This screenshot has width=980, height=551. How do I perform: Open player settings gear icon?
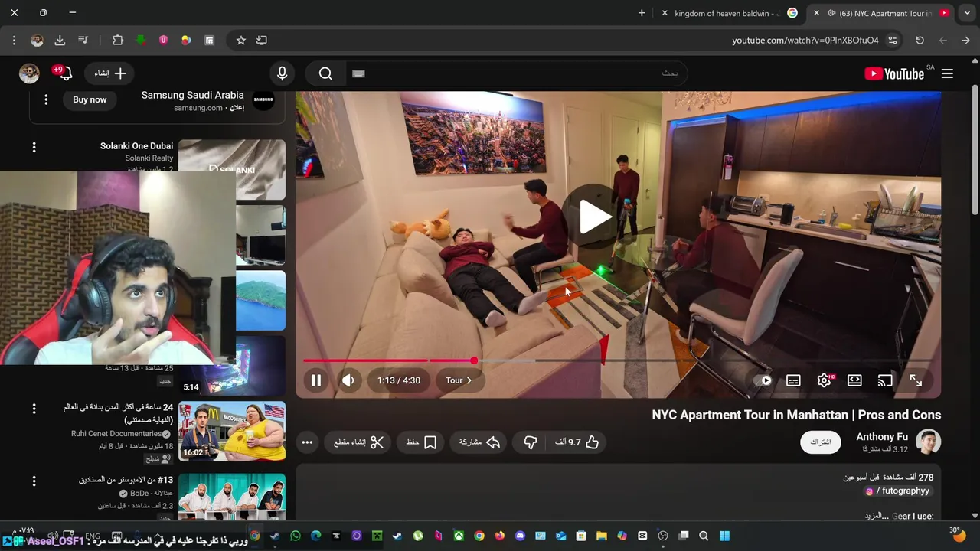click(824, 380)
